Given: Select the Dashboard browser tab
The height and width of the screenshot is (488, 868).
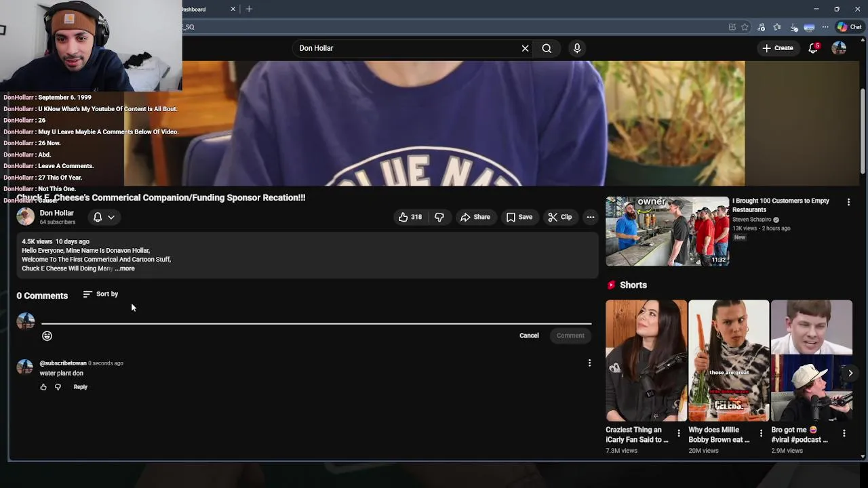Looking at the screenshot, I should point(203,9).
